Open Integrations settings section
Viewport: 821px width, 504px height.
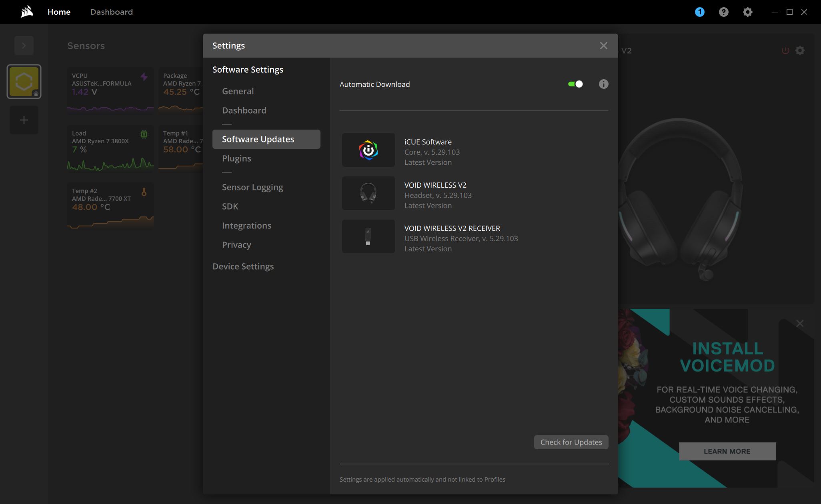click(x=246, y=226)
